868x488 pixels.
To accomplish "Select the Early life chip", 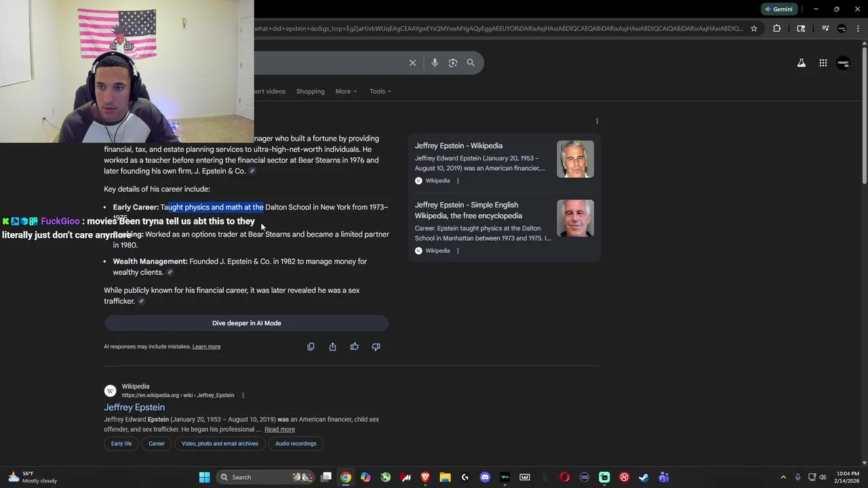I will tap(121, 444).
